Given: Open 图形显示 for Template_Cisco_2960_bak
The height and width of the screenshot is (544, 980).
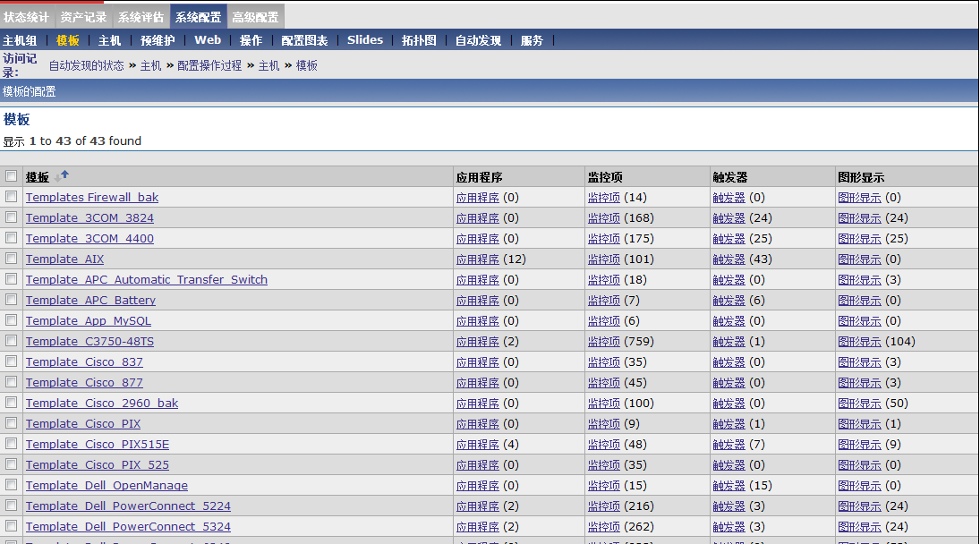Looking at the screenshot, I should (x=859, y=403).
